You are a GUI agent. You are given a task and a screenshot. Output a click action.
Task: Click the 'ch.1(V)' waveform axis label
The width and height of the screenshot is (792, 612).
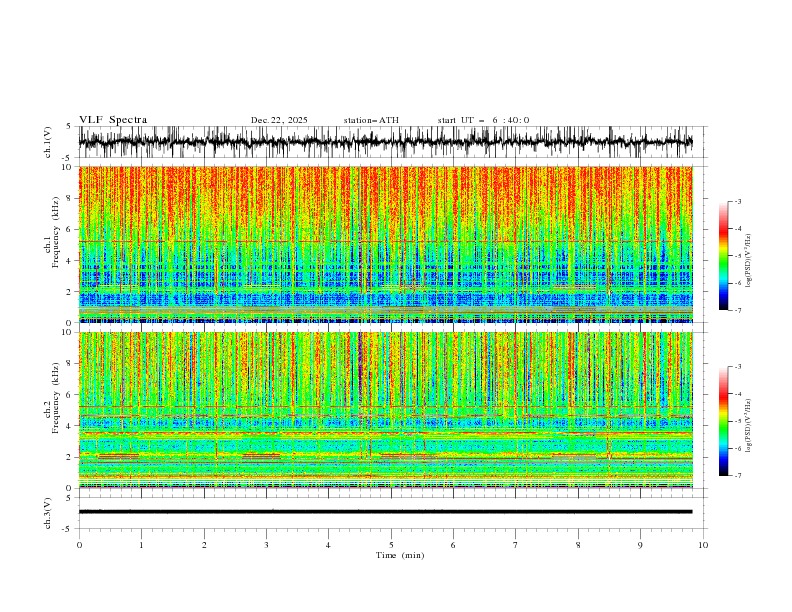click(x=48, y=142)
